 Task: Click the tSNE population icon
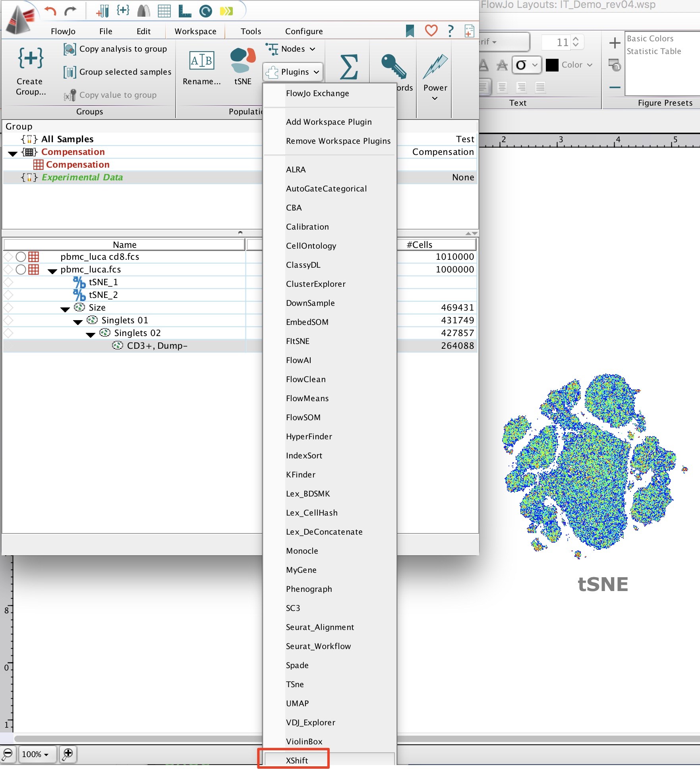tap(242, 60)
